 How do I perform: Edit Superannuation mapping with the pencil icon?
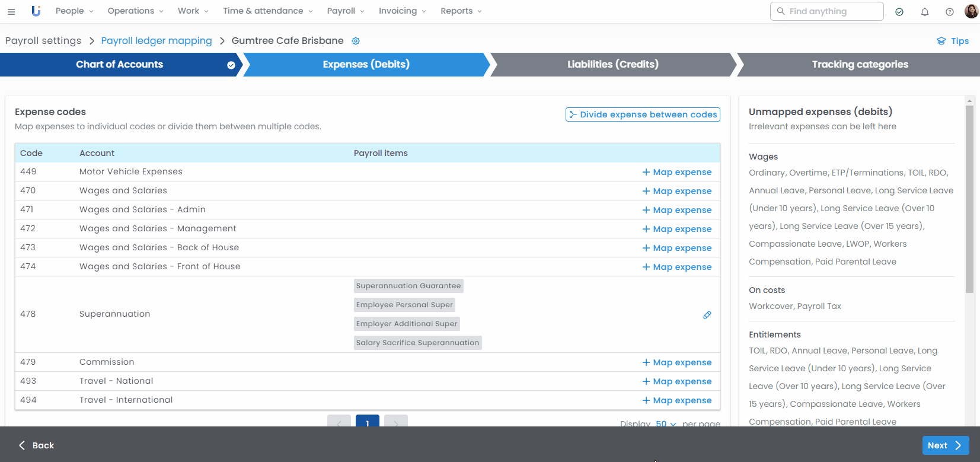pyautogui.click(x=707, y=315)
